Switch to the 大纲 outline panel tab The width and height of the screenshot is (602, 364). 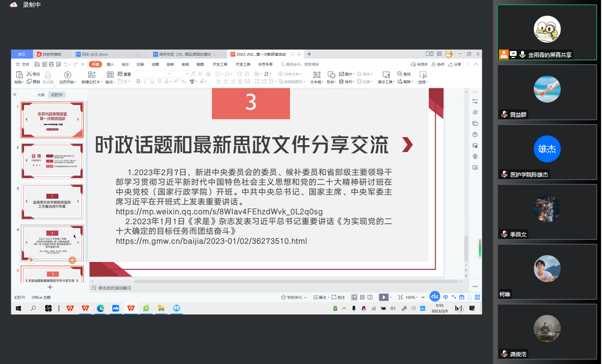click(x=41, y=95)
